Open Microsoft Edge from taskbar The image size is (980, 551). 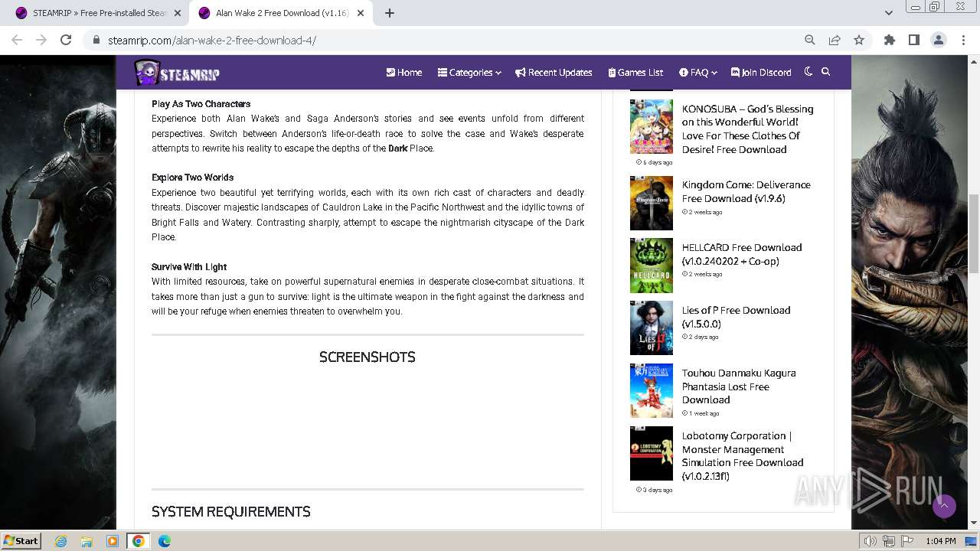click(165, 541)
